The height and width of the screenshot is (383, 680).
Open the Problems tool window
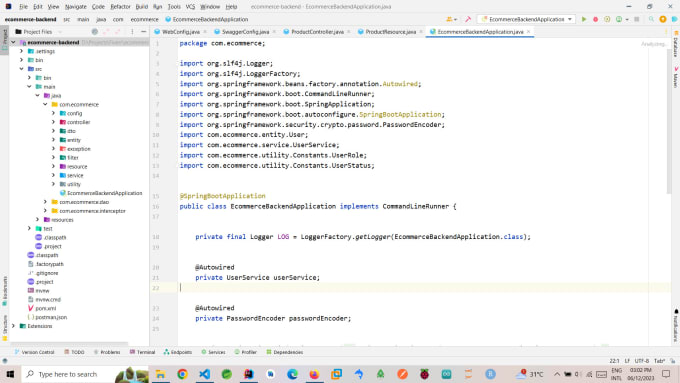107,352
